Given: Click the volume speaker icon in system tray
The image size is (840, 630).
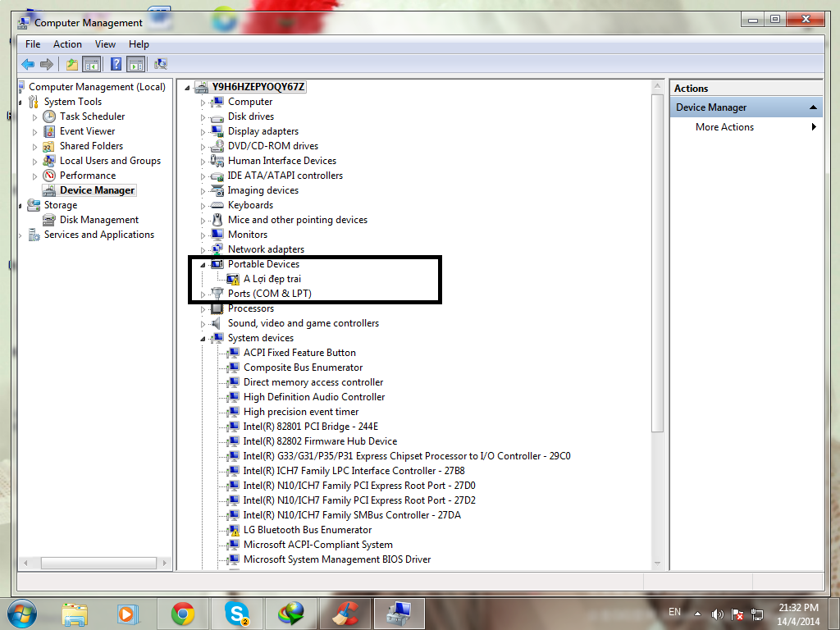Looking at the screenshot, I should tap(718, 613).
